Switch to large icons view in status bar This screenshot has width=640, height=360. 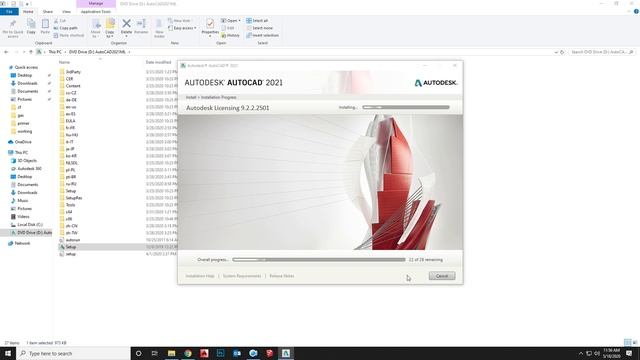pos(635,342)
